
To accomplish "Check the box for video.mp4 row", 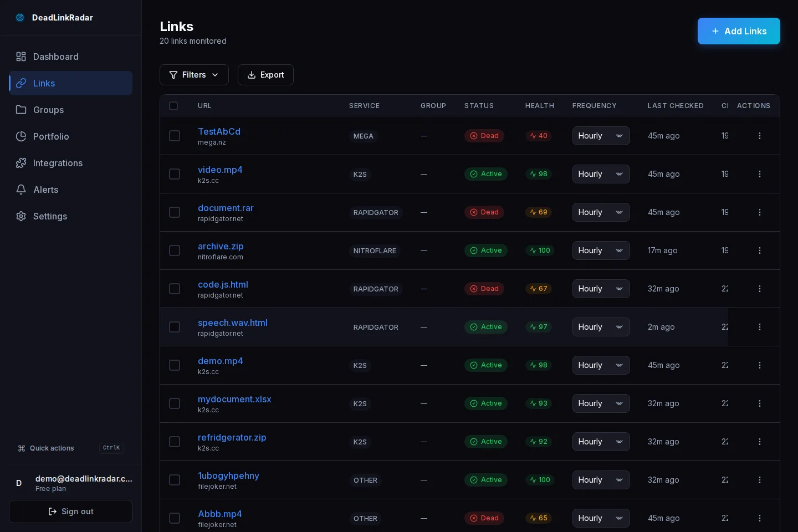I will 175,174.
